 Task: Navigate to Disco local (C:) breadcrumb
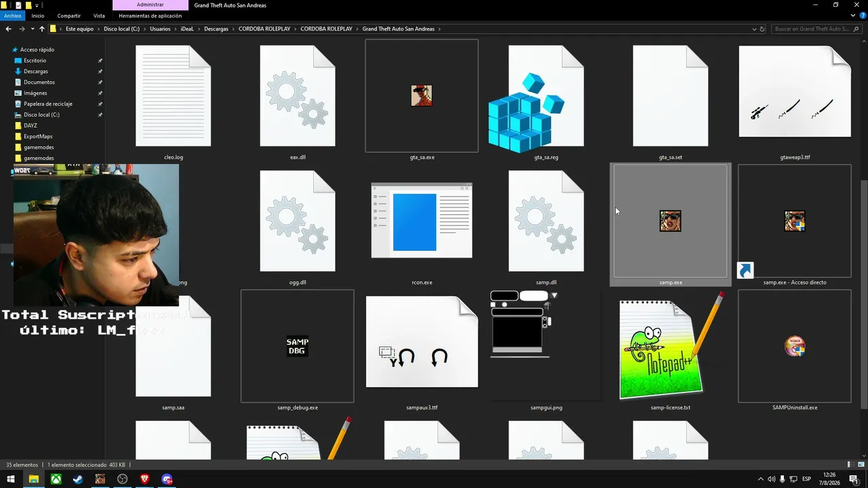click(x=121, y=29)
